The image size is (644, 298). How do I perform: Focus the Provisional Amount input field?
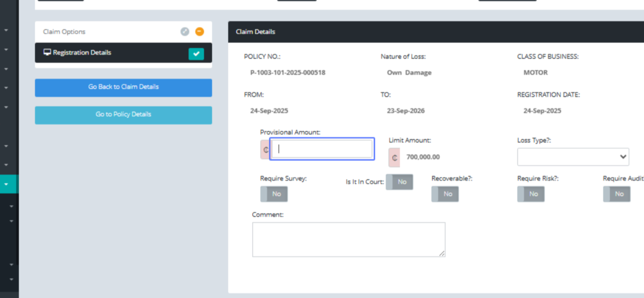click(321, 150)
